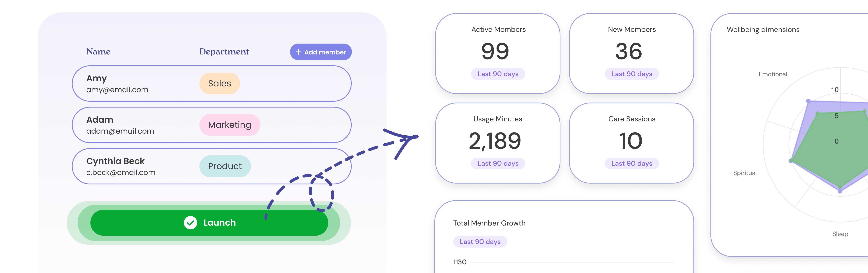Viewport: 868px width, 273px height.
Task: Open Last 90 days filter under Active Members
Action: click(x=498, y=74)
